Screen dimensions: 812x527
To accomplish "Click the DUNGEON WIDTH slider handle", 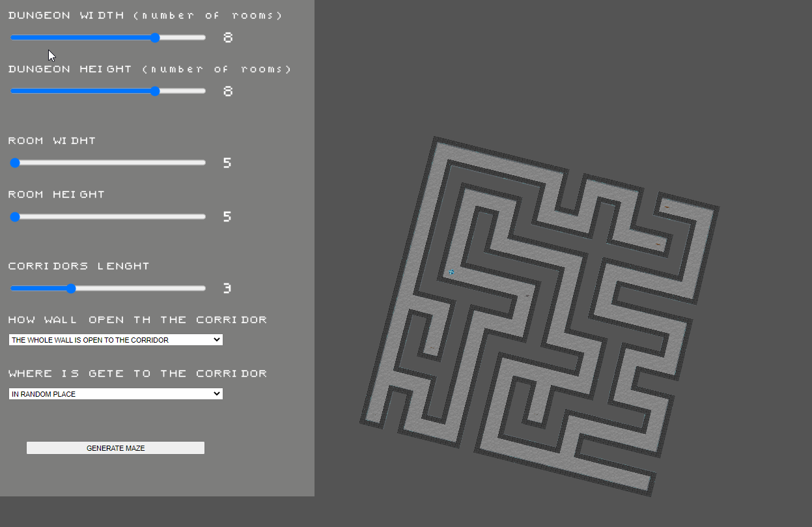I will pyautogui.click(x=154, y=38).
